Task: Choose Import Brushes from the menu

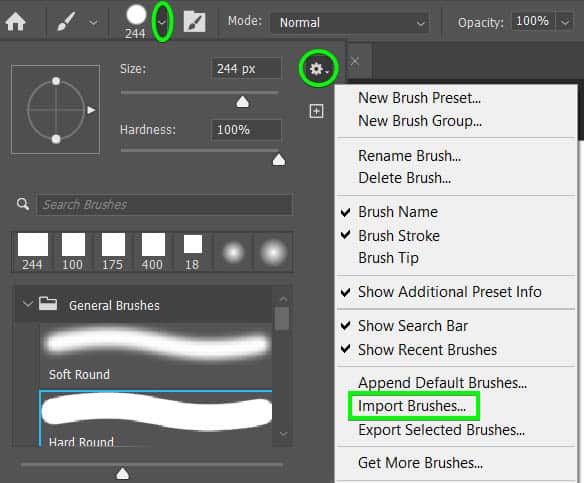Action: click(x=412, y=406)
